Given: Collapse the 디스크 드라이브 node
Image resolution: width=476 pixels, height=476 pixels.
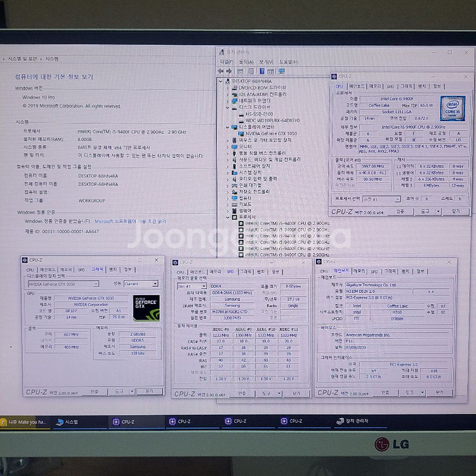Looking at the screenshot, I should tap(227, 107).
